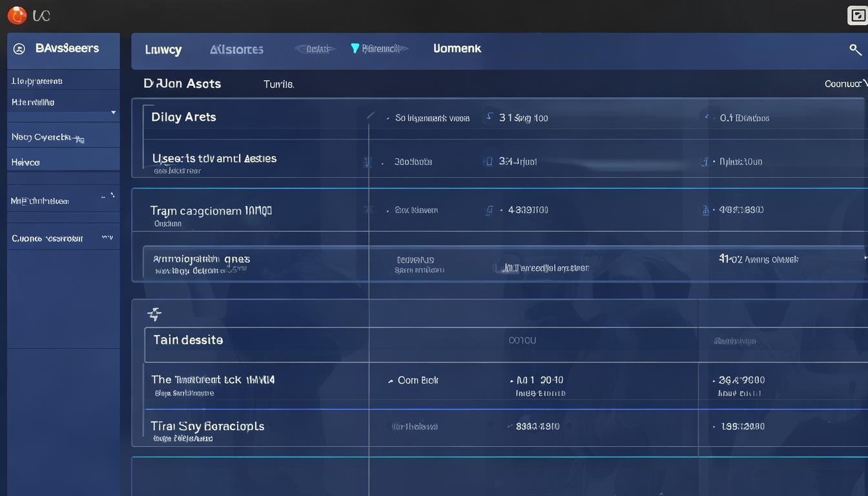868x496 pixels.
Task: Click the lightning icon above Tain dessite
Action: (154, 315)
